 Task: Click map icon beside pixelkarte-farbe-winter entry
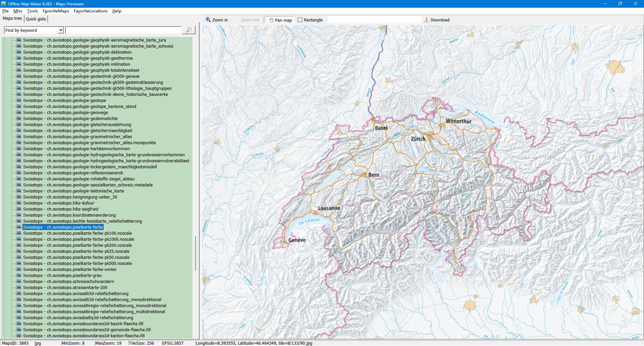coord(19,269)
